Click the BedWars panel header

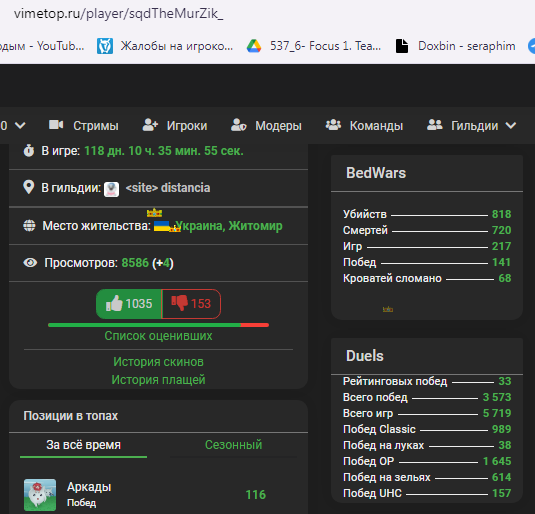click(x=376, y=173)
